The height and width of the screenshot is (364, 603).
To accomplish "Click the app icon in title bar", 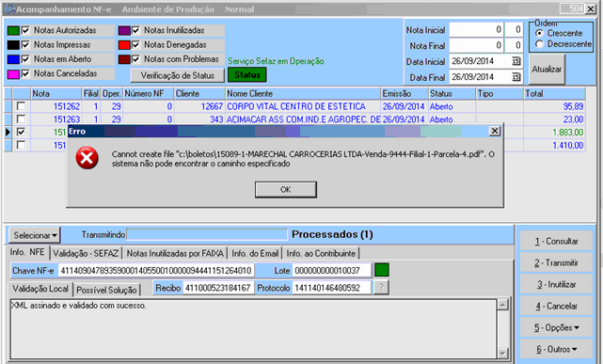I will 9,8.
